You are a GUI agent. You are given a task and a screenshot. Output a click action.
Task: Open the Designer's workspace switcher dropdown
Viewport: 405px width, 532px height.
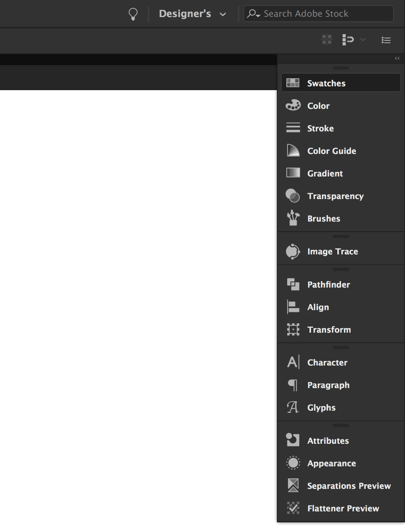(192, 14)
